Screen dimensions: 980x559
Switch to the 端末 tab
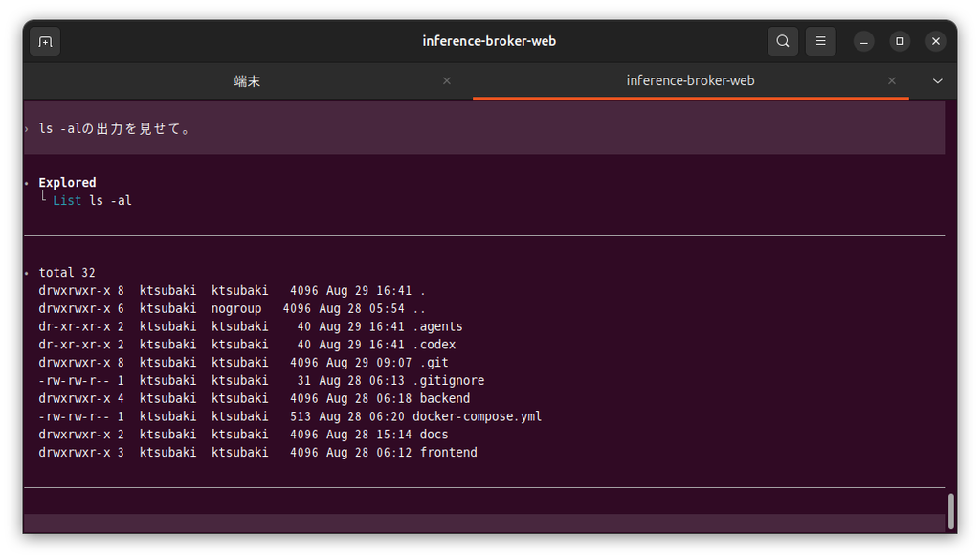[248, 80]
